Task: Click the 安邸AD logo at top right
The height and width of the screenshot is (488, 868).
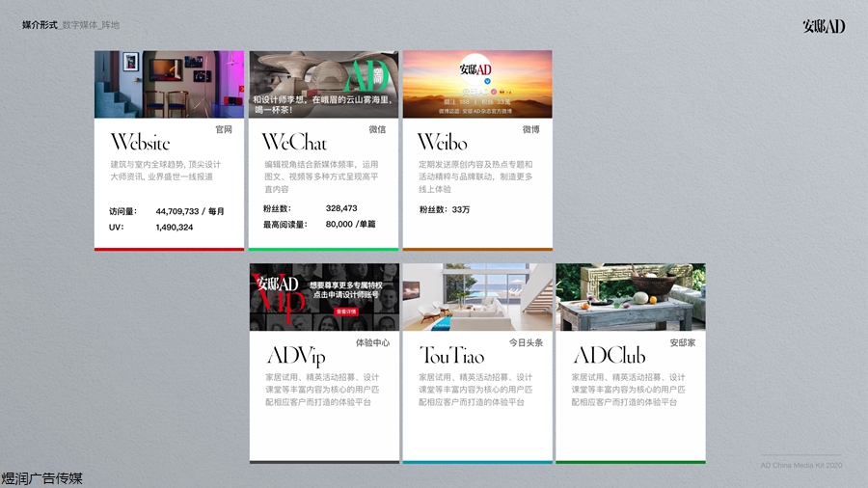Action: (824, 26)
